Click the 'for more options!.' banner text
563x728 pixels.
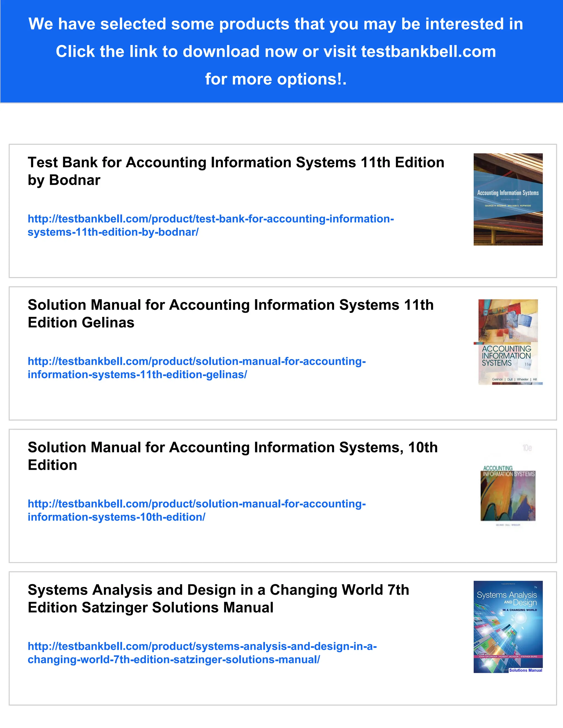pos(275,79)
